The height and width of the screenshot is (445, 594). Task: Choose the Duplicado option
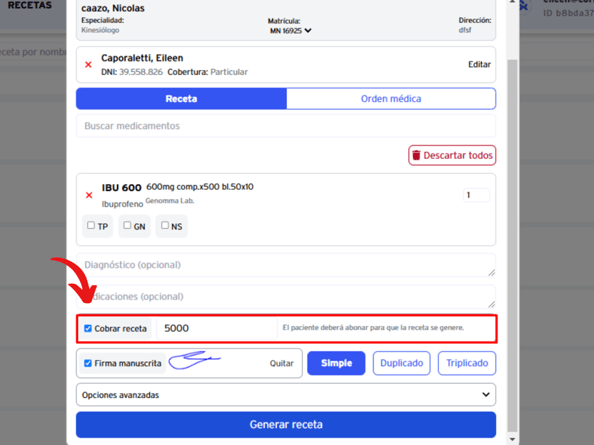402,363
